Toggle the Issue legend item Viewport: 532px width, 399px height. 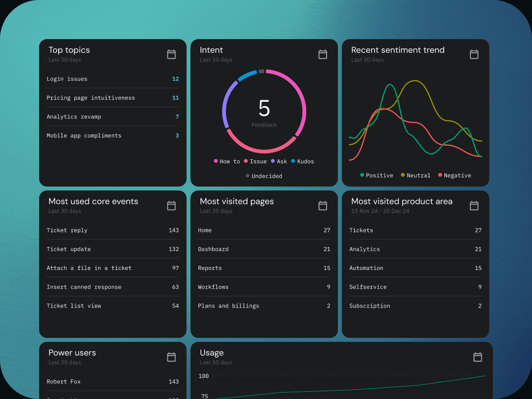coord(255,161)
